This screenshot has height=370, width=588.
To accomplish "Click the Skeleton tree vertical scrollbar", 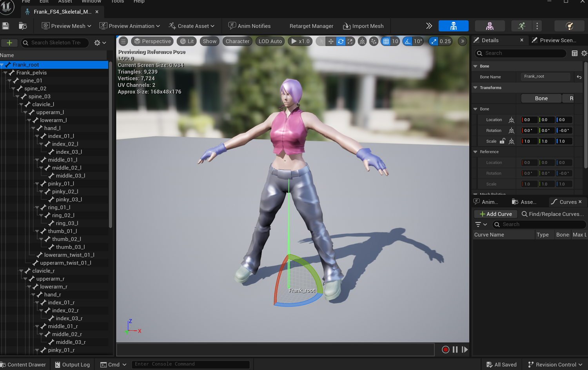I will (111, 144).
